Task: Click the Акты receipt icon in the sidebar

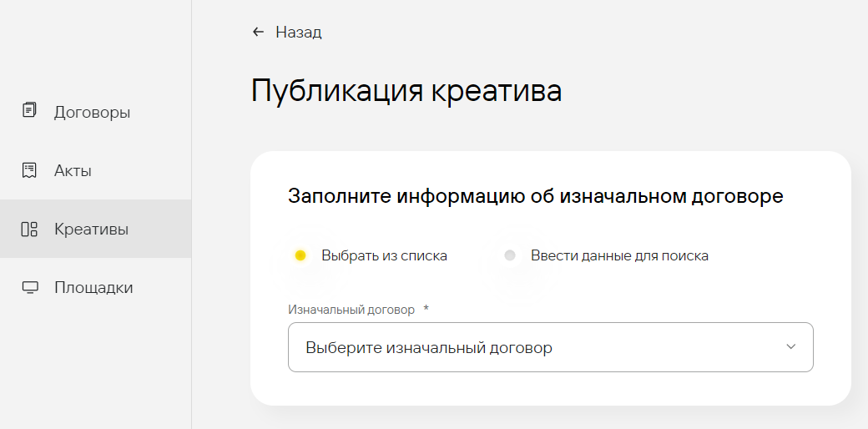Action: 30,170
